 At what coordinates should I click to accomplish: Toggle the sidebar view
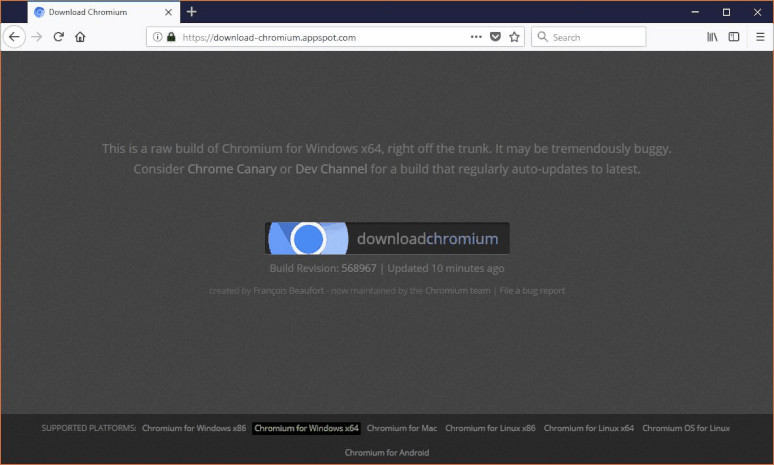pos(734,37)
